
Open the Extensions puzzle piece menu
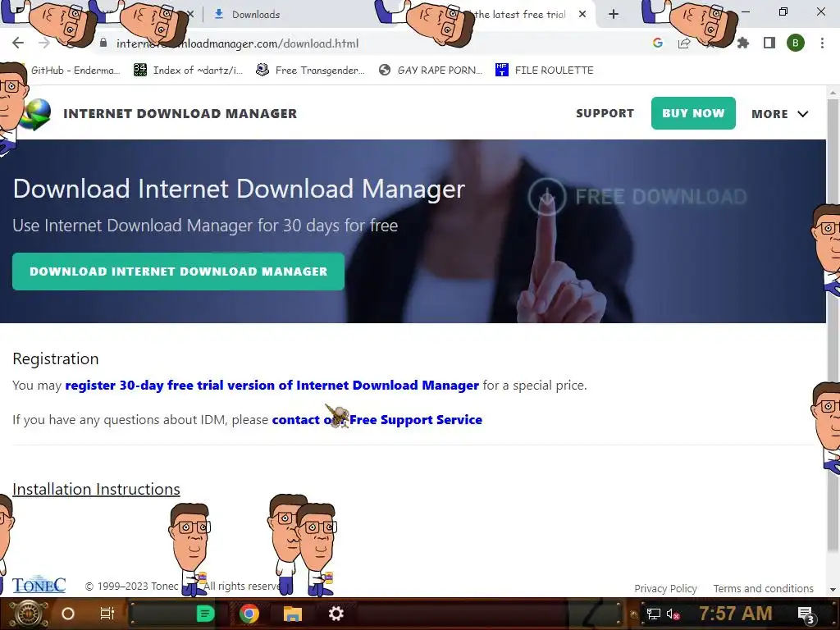pos(742,43)
